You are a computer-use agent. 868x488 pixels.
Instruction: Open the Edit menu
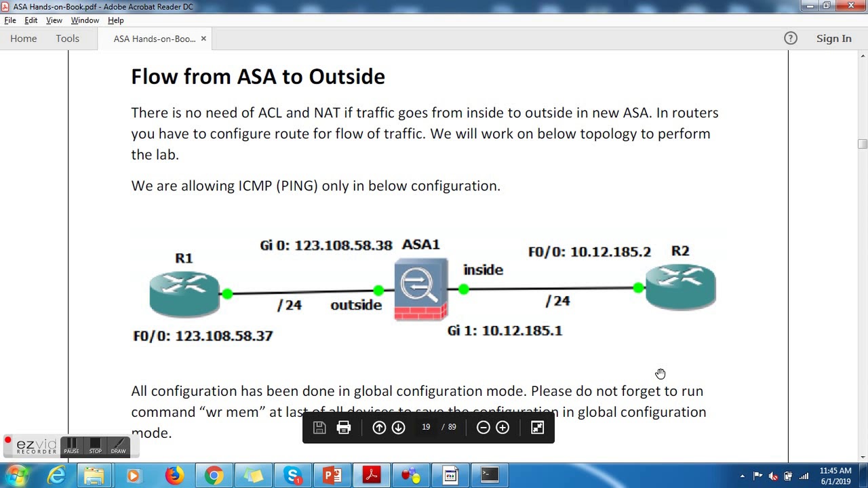[x=31, y=20]
